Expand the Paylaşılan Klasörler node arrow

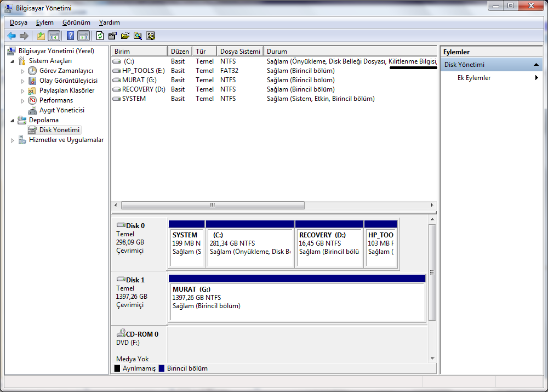point(22,90)
